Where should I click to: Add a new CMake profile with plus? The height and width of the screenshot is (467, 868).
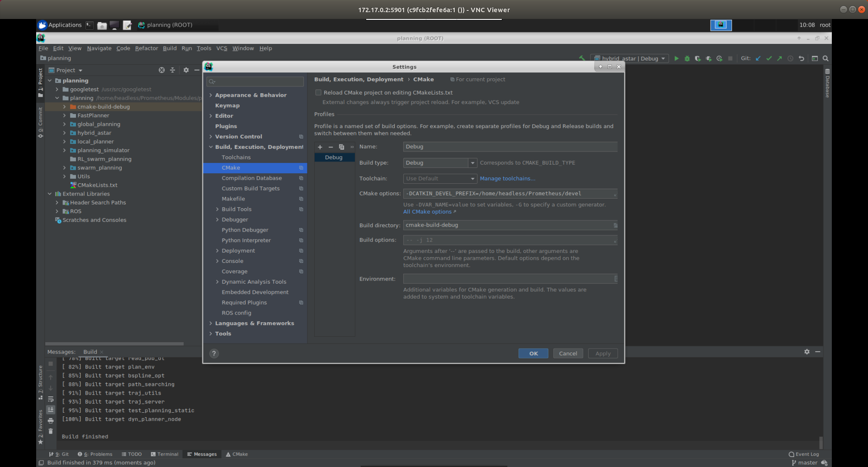(320, 147)
